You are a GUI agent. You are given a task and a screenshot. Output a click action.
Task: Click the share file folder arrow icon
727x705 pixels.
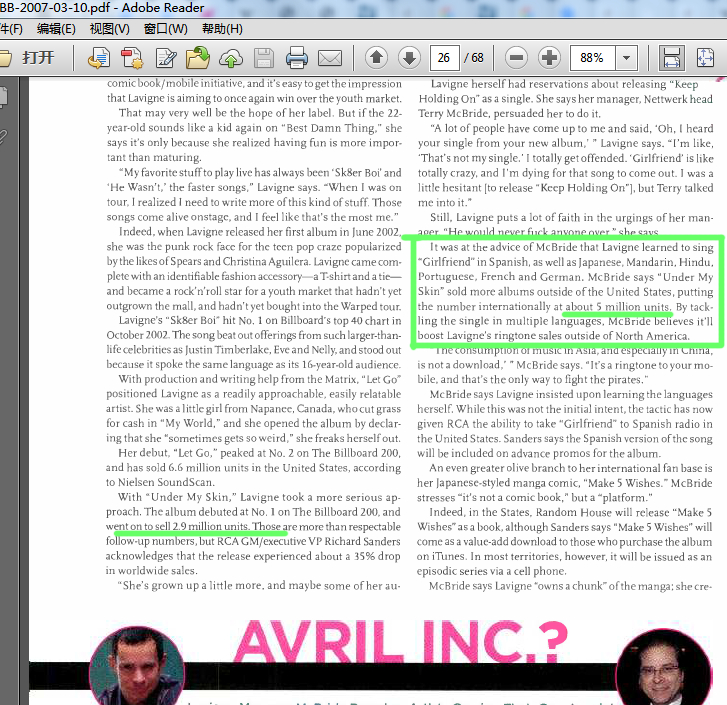pos(198,58)
